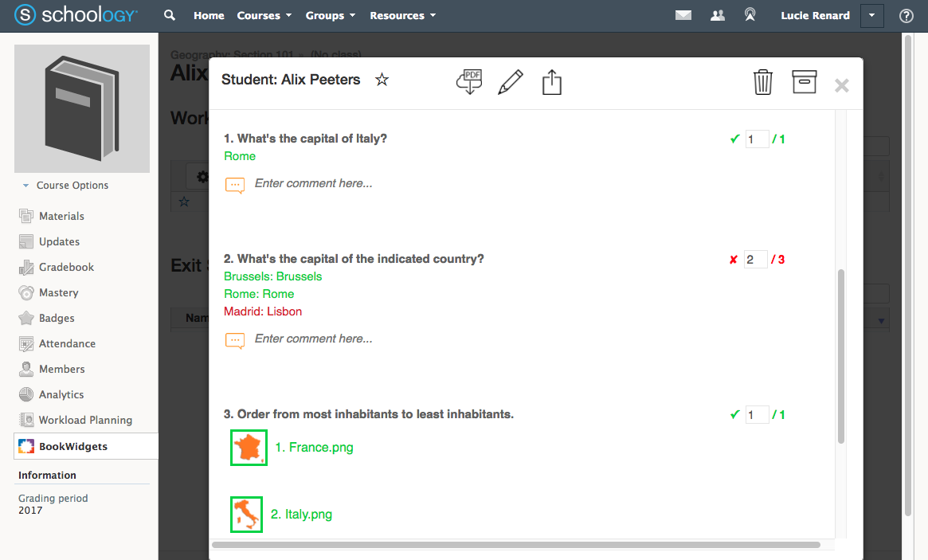The height and width of the screenshot is (560, 928).
Task: Open the Gradebook section
Action: (x=67, y=267)
